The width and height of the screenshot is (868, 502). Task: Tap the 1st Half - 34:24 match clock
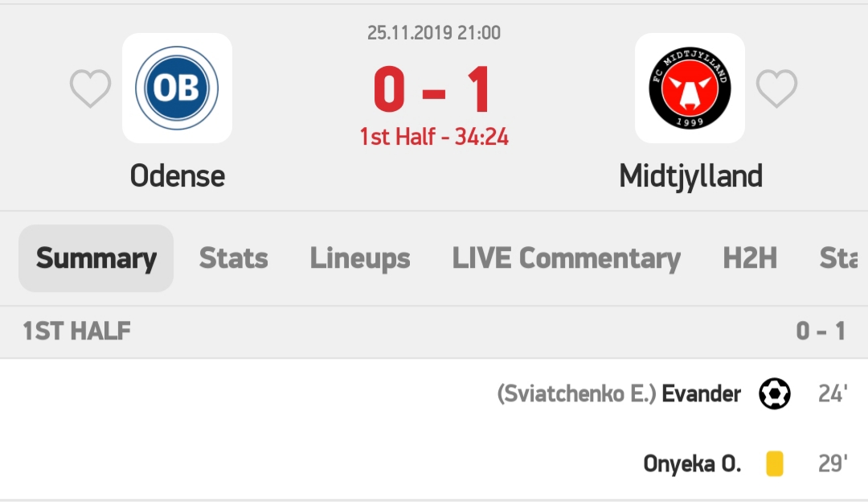[x=434, y=137]
